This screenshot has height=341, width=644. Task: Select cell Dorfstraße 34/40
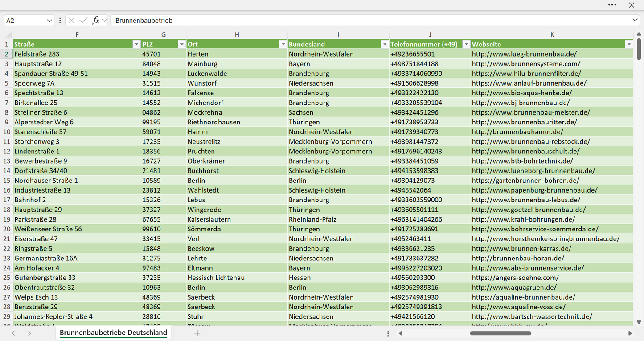77,171
